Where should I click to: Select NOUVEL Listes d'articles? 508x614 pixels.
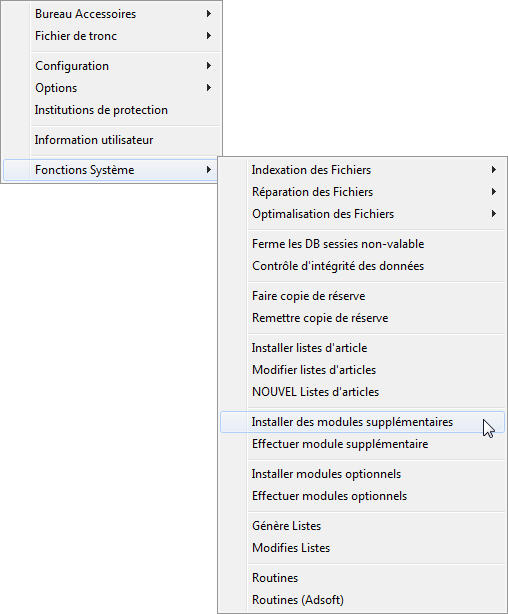point(362,392)
